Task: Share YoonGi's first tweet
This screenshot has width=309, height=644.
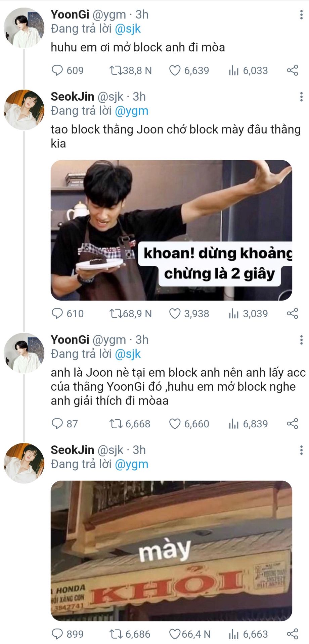Action: [293, 70]
